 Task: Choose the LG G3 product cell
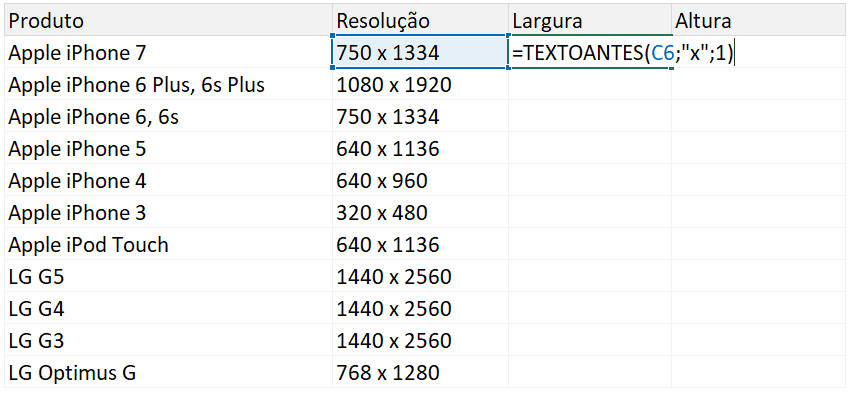tap(169, 340)
